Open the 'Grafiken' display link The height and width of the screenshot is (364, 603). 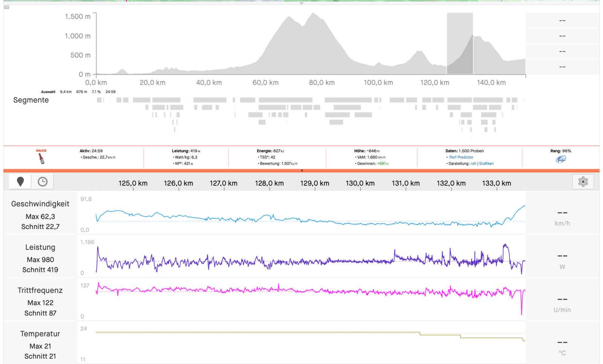pyautogui.click(x=486, y=164)
